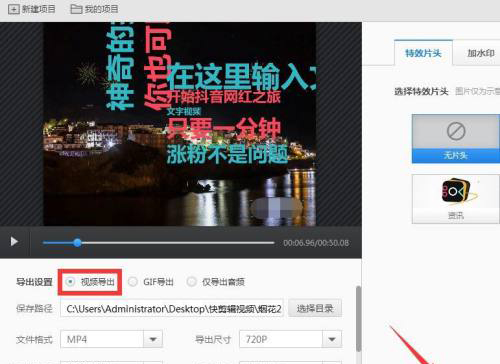Screen dimensions: 500x364
Task: Select the 无片头 thumbnail
Action: coord(456,139)
